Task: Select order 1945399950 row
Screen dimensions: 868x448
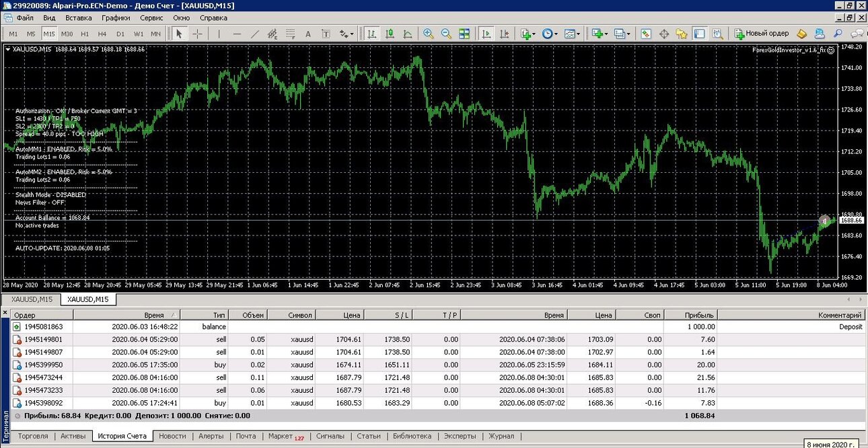Action: 439,365
